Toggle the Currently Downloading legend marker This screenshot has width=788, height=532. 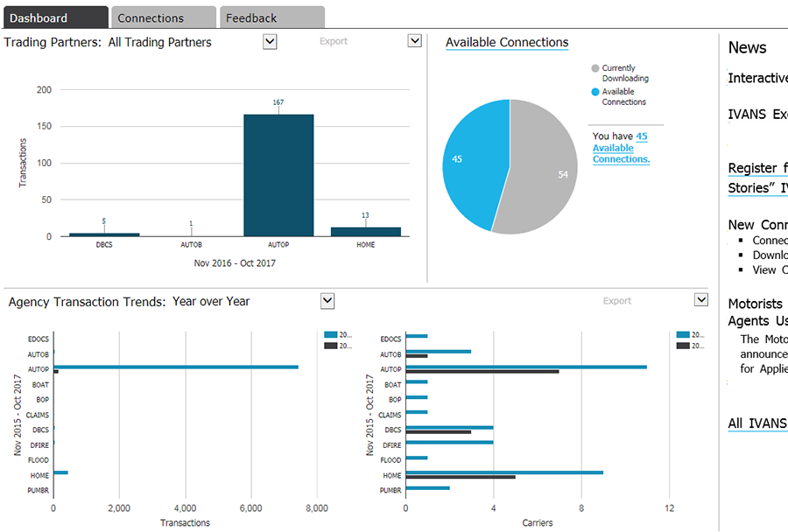pos(595,68)
